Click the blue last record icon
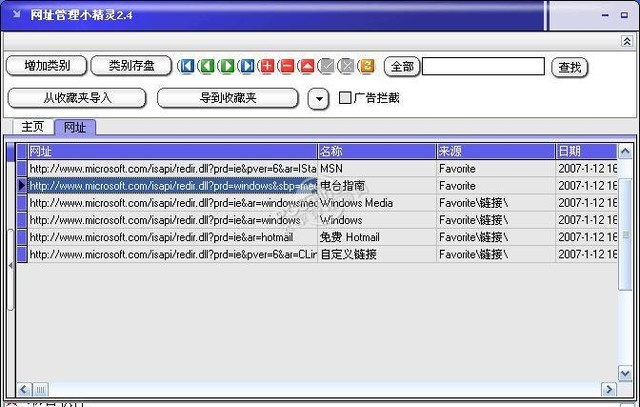The image size is (640, 407). click(x=246, y=67)
